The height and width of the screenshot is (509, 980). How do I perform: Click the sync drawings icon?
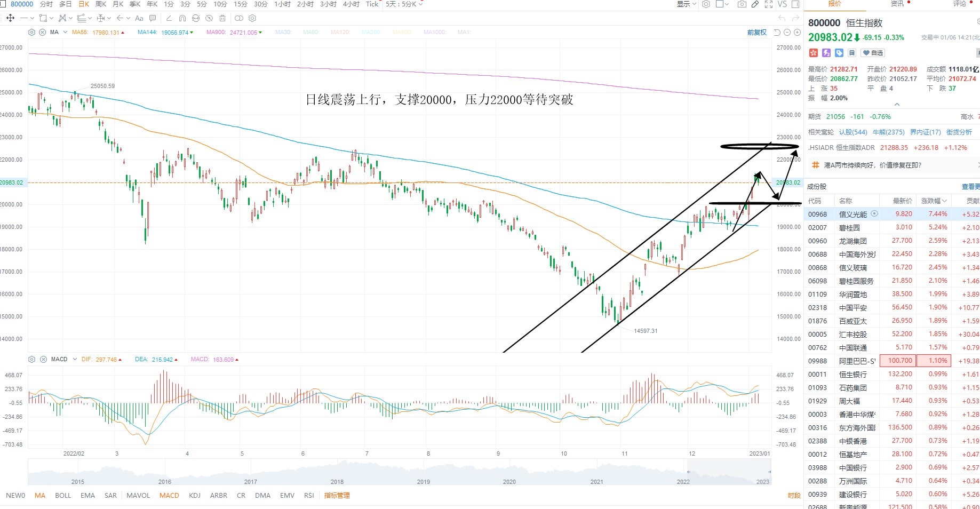[196, 18]
